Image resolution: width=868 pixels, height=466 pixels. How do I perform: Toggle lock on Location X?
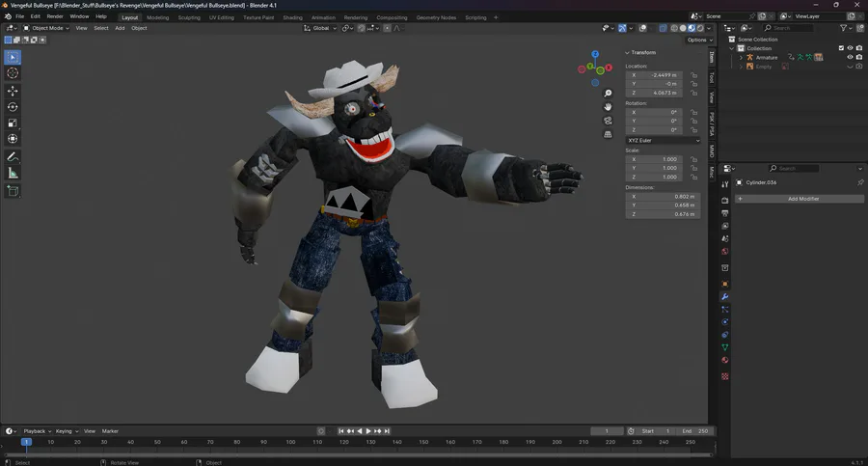(694, 74)
